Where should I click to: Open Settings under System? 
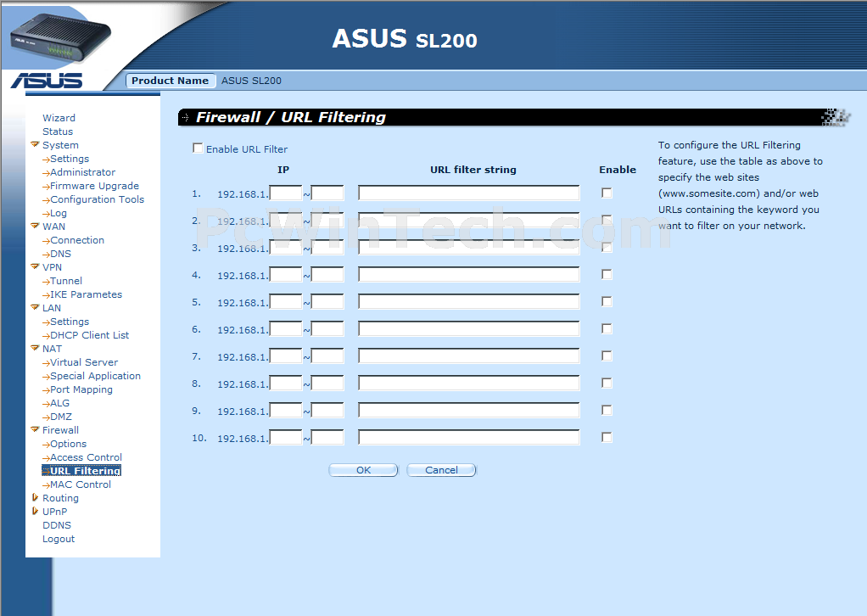coord(69,159)
